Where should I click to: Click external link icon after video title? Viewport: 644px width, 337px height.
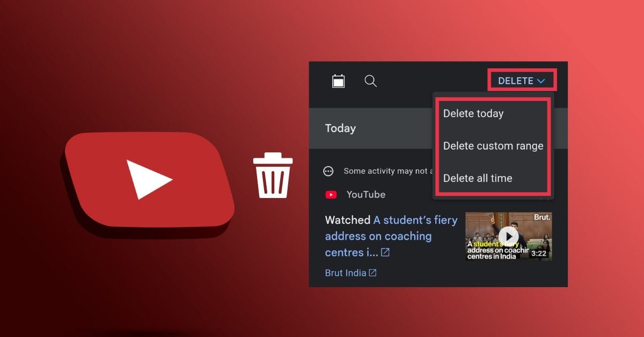coord(385,252)
